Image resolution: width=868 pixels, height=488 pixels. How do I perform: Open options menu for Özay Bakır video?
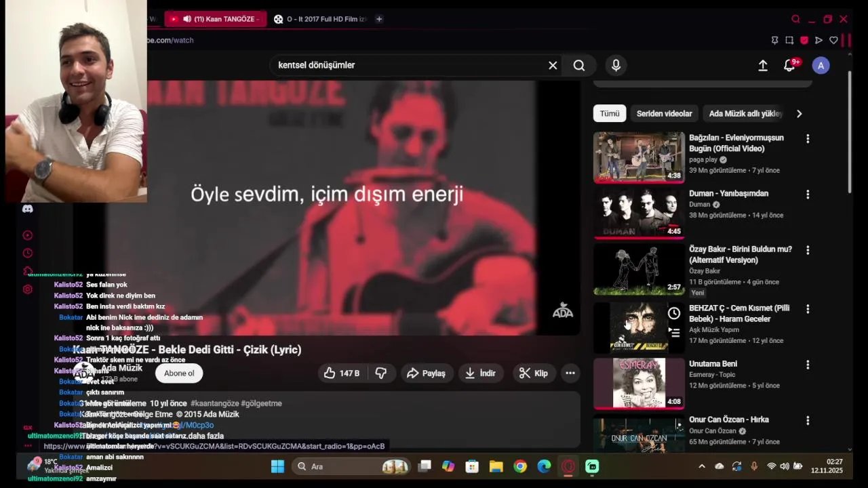coord(808,250)
